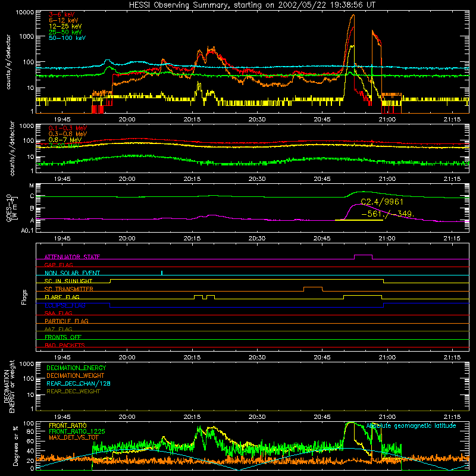The width and height of the screenshot is (476, 476).
Task: Click the 0.8-7 MeV legend label
Action: [x=65, y=140]
